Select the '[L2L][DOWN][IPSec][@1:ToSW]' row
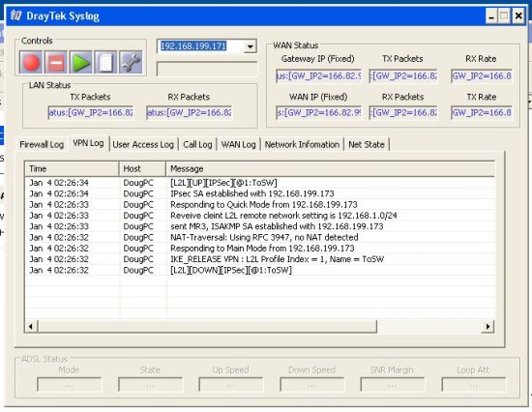532x412 pixels. (x=260, y=270)
